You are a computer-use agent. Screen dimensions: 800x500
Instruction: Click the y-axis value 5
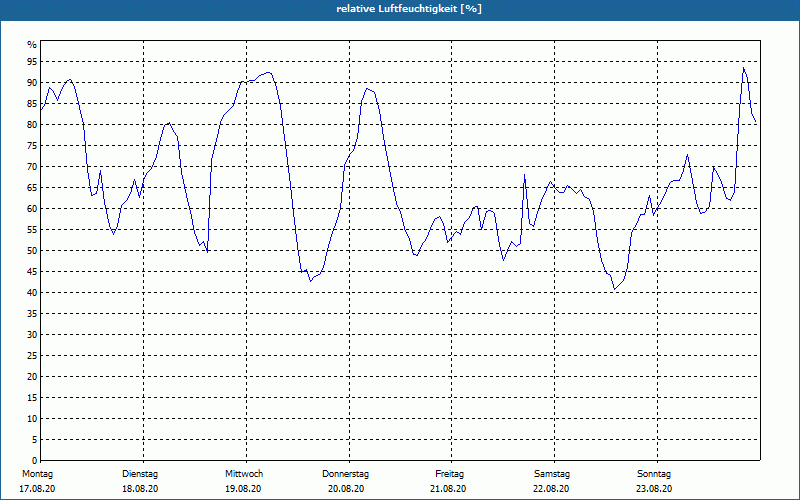(x=35, y=440)
